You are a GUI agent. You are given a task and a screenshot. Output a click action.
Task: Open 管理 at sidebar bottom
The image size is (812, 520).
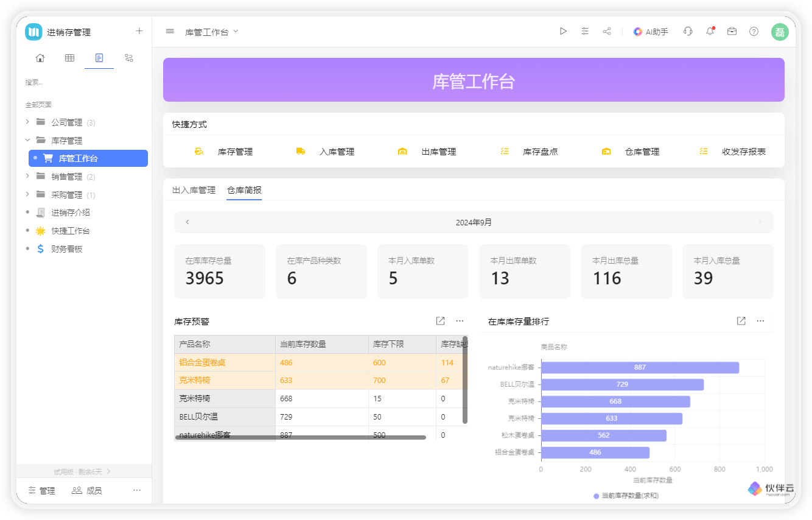point(42,491)
